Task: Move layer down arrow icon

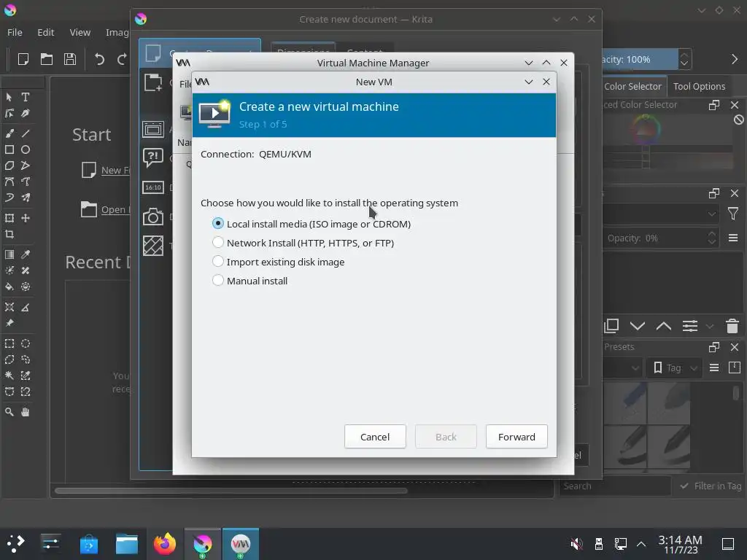Action: pos(638,326)
